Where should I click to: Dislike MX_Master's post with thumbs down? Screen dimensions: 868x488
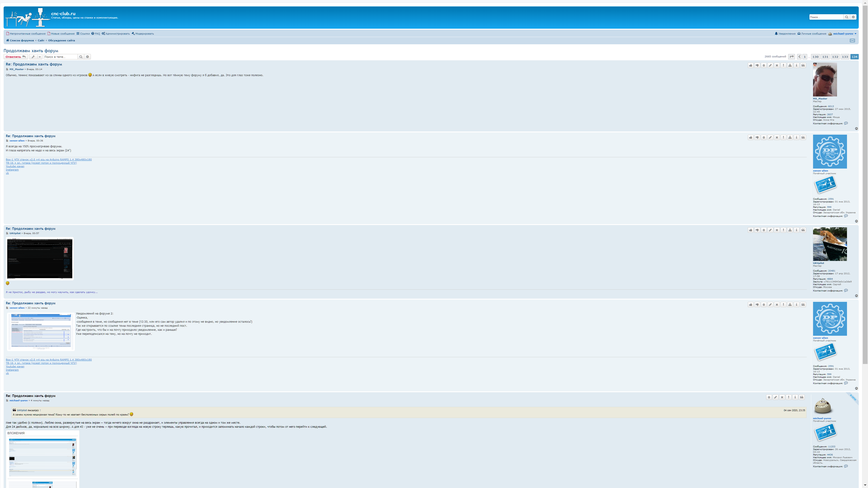(x=757, y=65)
